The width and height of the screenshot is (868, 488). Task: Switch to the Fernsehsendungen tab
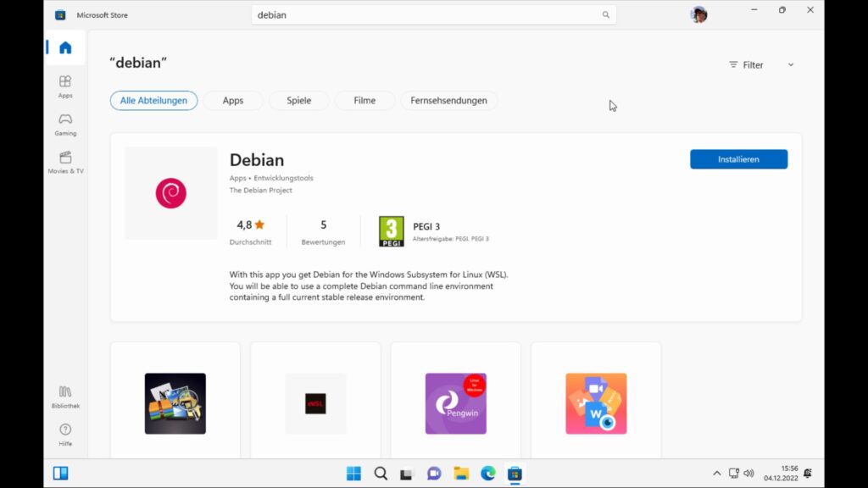pyautogui.click(x=449, y=101)
